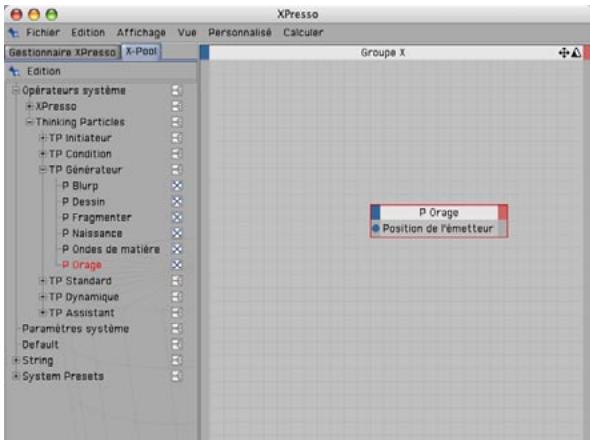
Task: Expand the TP Assistant node
Action: pyautogui.click(x=43, y=312)
